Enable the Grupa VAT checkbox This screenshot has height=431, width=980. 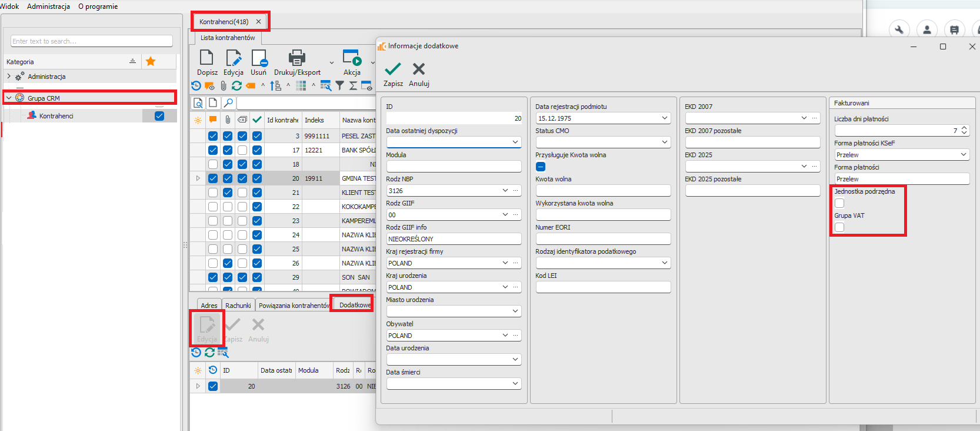(839, 227)
